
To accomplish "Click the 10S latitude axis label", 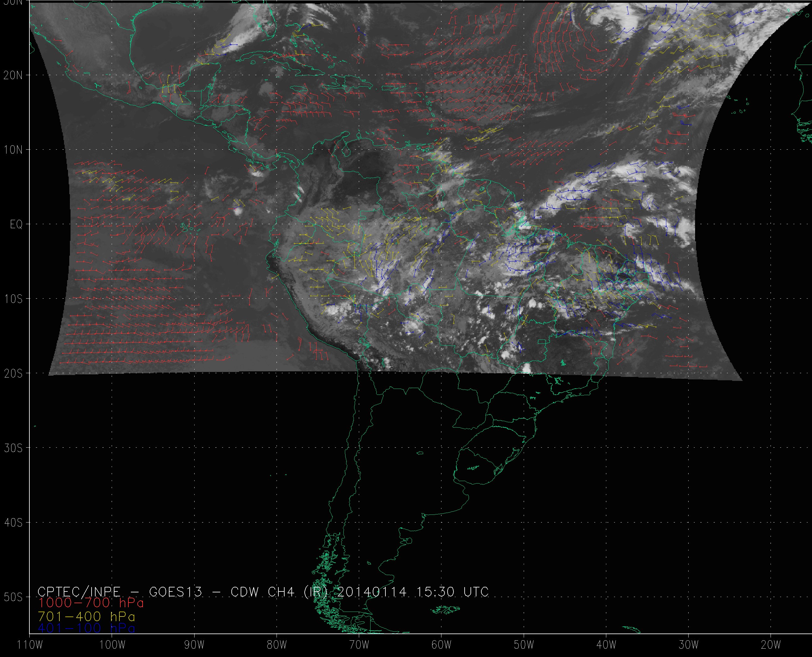I will [13, 299].
